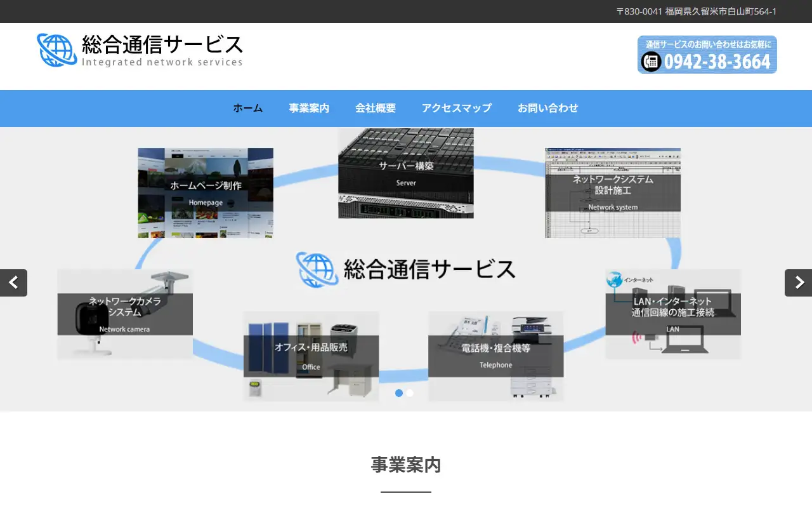
Task: Click the ネットワークカメラシステム thumbnail
Action: [125, 314]
